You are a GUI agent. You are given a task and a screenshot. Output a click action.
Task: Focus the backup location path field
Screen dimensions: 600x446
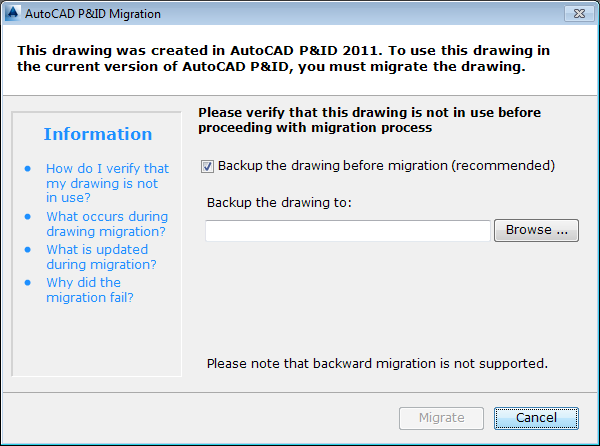coord(347,231)
